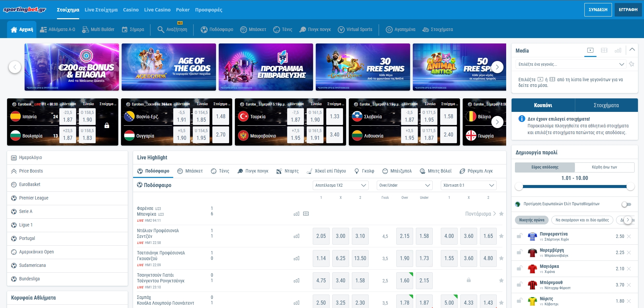Viewport: 644px width, 308px height.
Task: Open the Σήμερα calendar nav icon
Action: coord(125,30)
